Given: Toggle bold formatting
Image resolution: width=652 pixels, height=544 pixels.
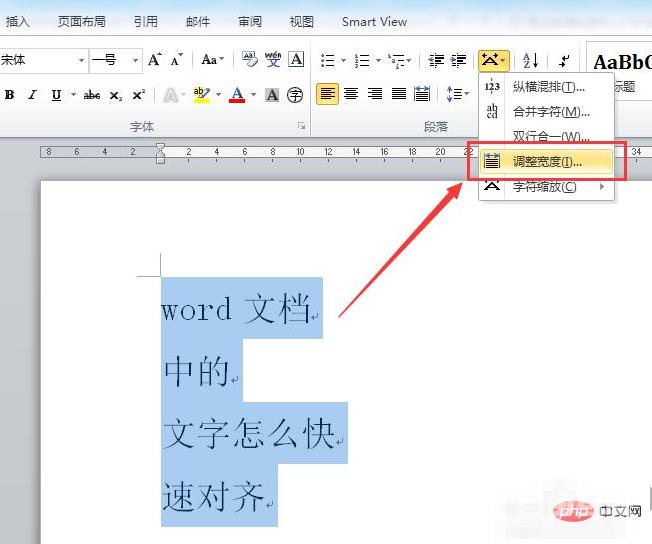Looking at the screenshot, I should (x=10, y=95).
